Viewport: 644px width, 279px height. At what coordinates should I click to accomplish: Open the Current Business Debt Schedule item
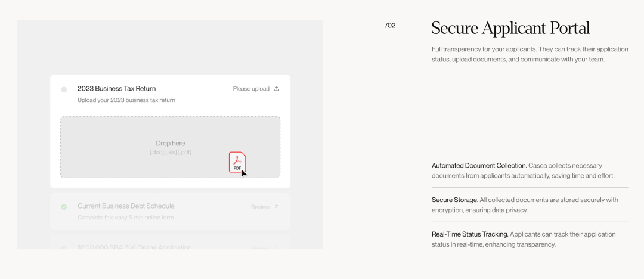tap(171, 211)
